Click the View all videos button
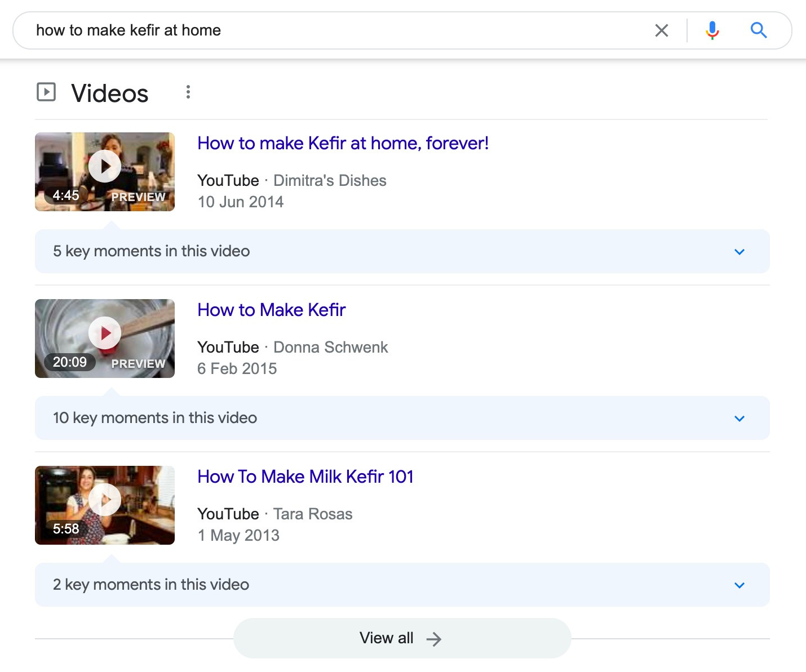 click(x=402, y=638)
